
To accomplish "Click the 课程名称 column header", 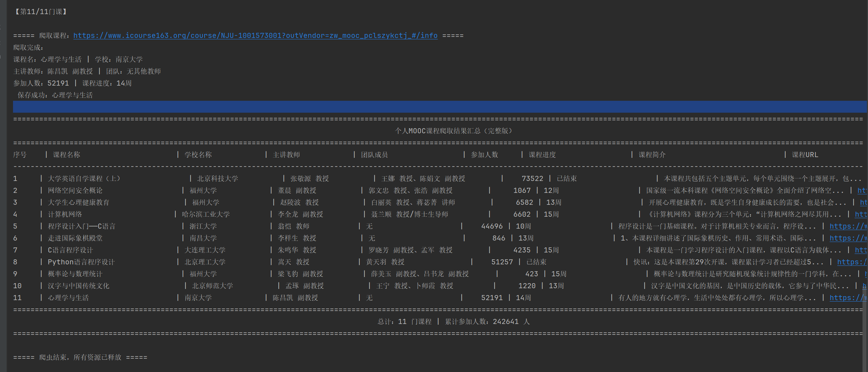I will tap(67, 155).
